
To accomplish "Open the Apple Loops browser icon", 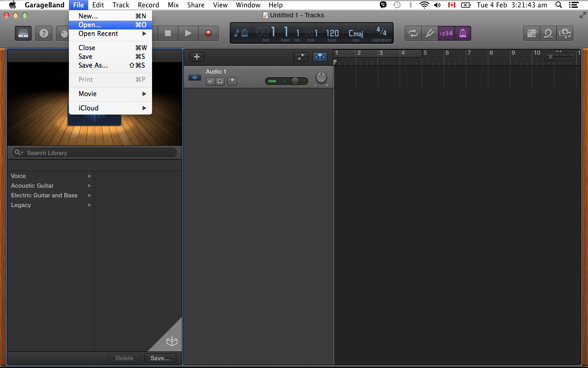I will click(548, 33).
